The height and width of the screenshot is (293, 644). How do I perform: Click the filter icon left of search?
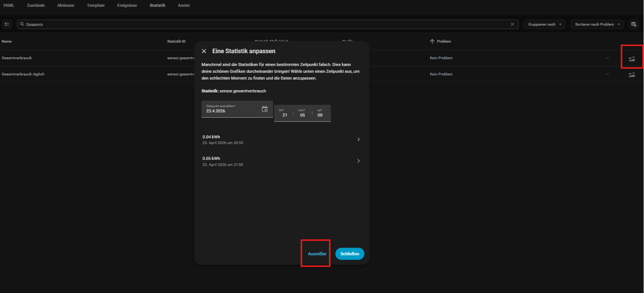pyautogui.click(x=7, y=25)
